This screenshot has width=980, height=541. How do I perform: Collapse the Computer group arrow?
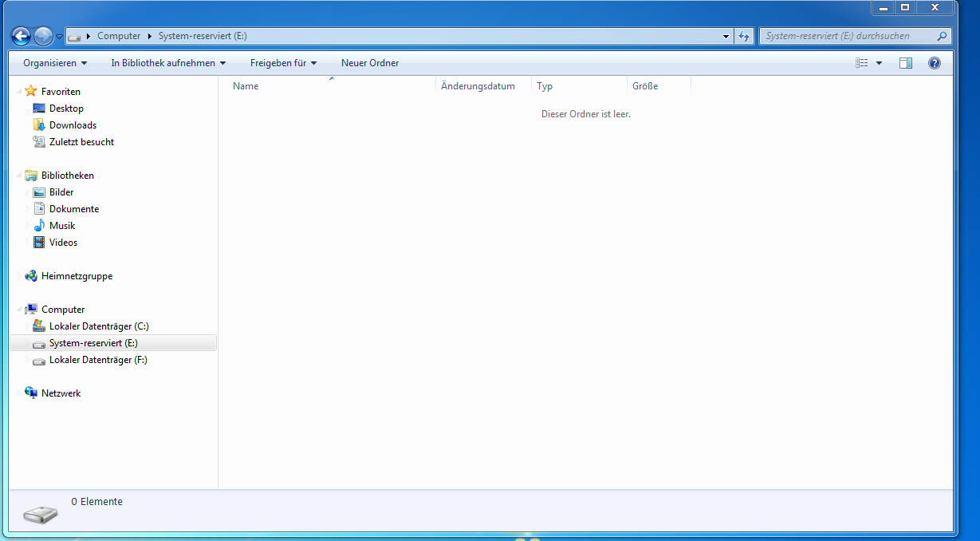(x=19, y=310)
